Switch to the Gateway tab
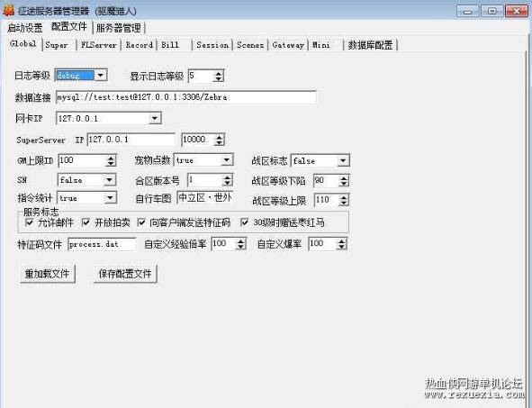 click(x=288, y=45)
